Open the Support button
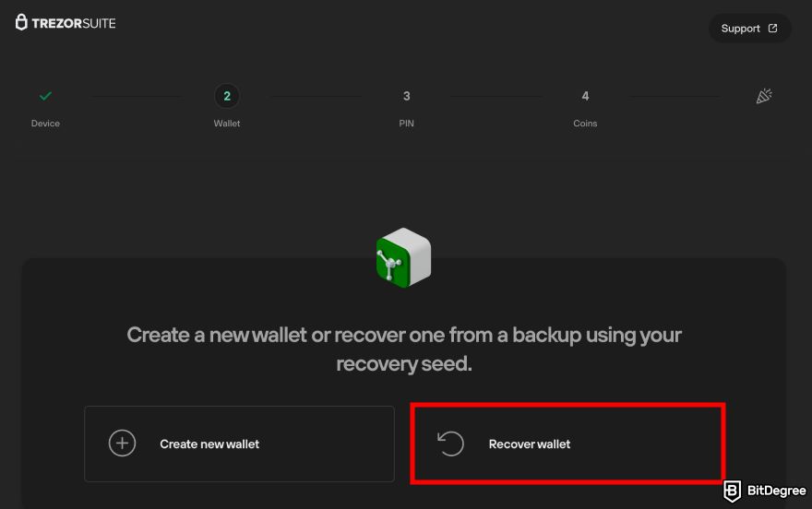Image resolution: width=812 pixels, height=509 pixels. [x=749, y=29]
